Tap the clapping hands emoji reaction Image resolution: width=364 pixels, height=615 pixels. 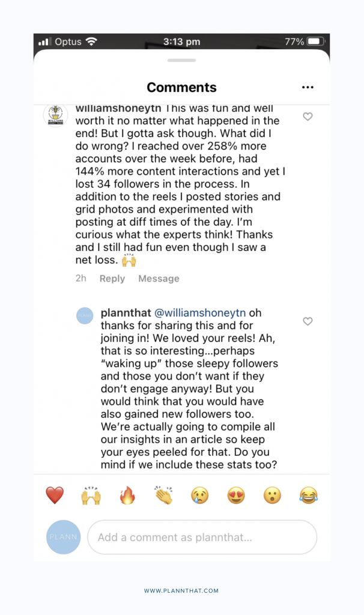(x=163, y=495)
